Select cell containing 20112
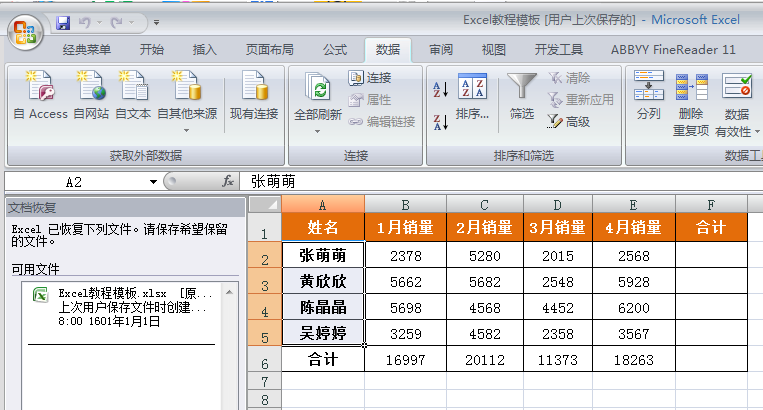The width and height of the screenshot is (763, 410). coord(485,359)
